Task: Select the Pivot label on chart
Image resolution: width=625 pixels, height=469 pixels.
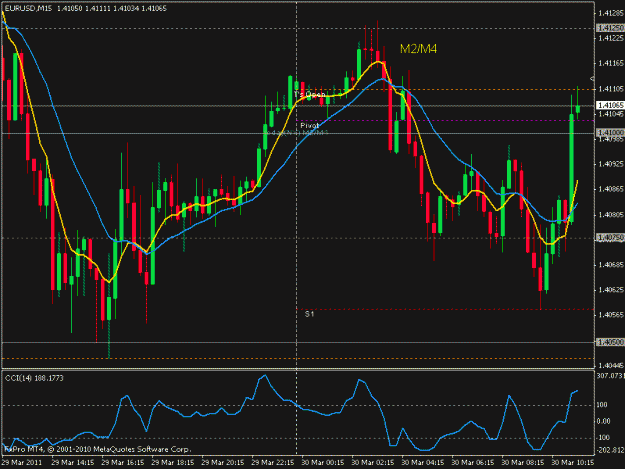Action: pyautogui.click(x=310, y=126)
